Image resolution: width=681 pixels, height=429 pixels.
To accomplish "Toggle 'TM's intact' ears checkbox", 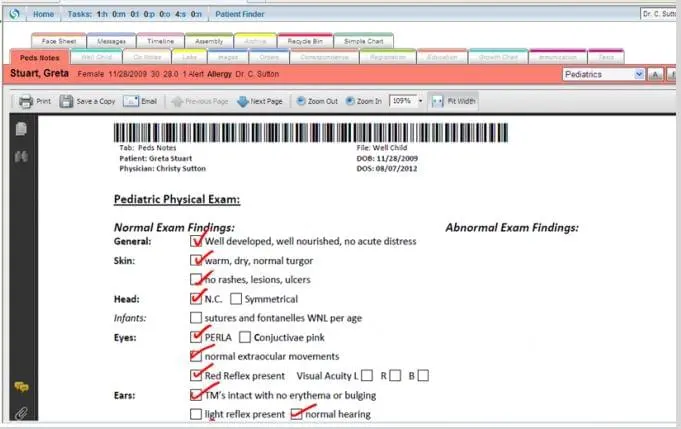I will (x=196, y=395).
